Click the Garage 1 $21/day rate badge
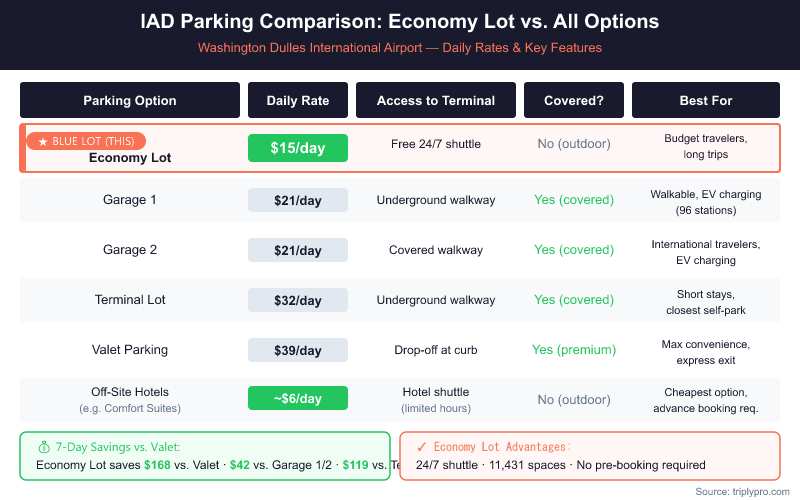 (x=298, y=200)
